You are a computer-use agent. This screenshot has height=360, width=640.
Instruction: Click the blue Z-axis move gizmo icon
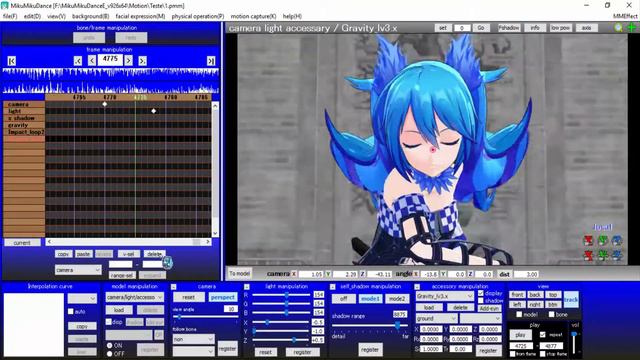pyautogui.click(x=617, y=256)
